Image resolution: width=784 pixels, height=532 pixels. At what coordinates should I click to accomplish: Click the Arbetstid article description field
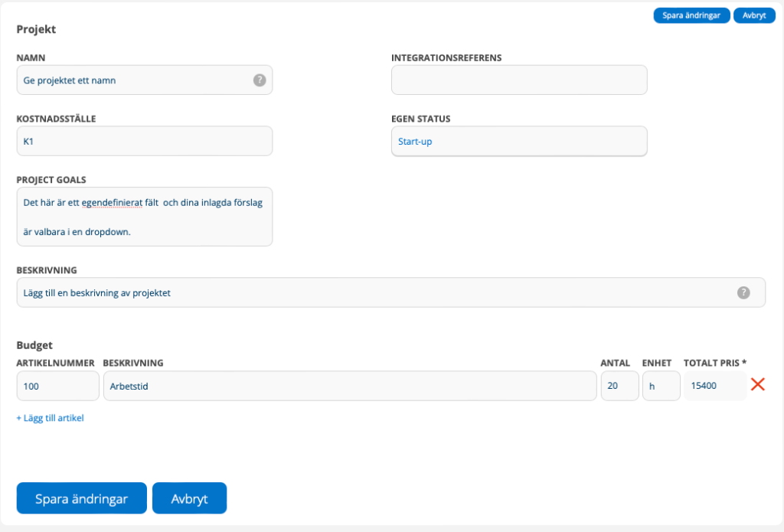tap(349, 386)
